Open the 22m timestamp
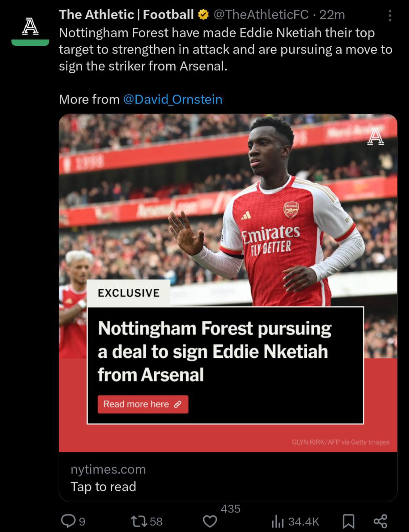 (332, 15)
